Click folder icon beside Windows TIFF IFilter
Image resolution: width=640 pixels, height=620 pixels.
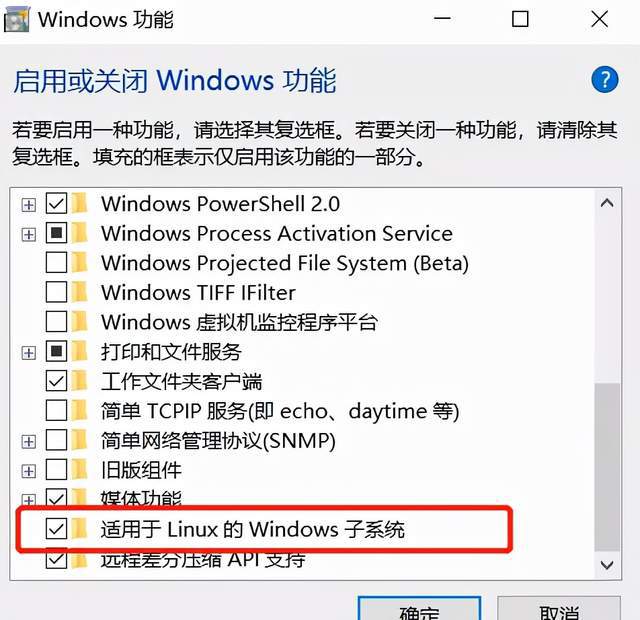79,292
